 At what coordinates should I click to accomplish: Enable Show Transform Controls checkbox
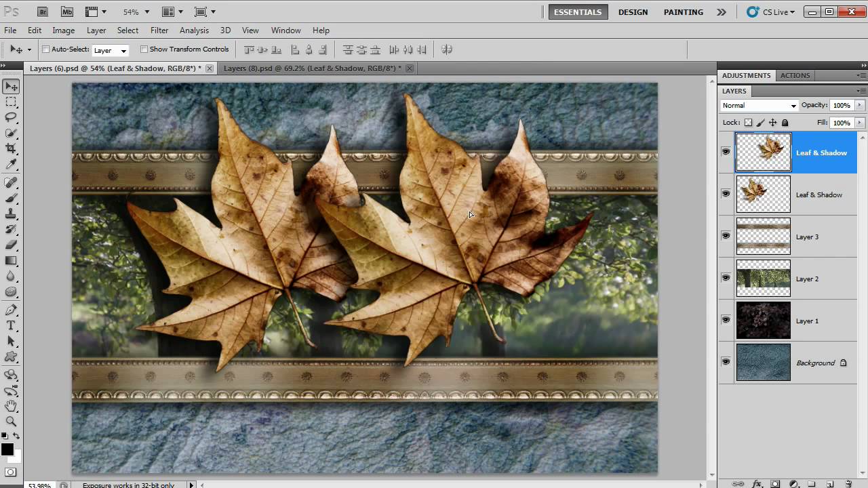(x=144, y=49)
